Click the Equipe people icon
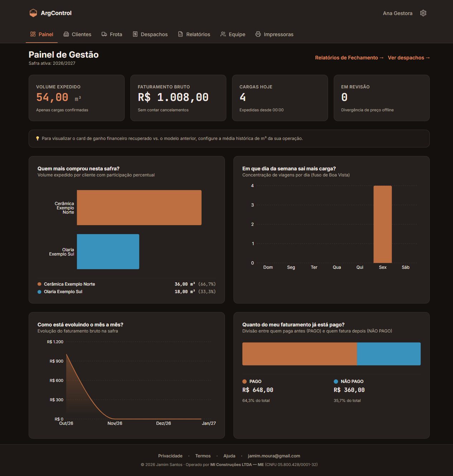The width and height of the screenshot is (453, 476). (x=223, y=34)
